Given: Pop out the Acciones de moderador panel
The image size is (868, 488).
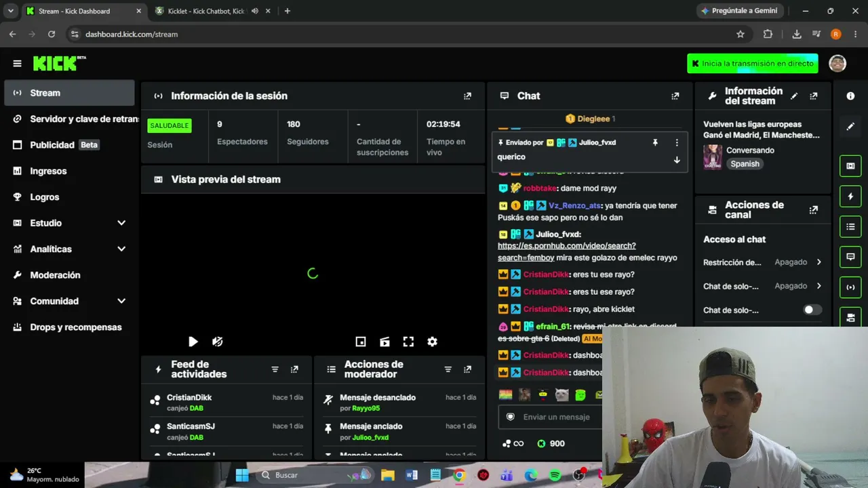Looking at the screenshot, I should click(x=467, y=369).
